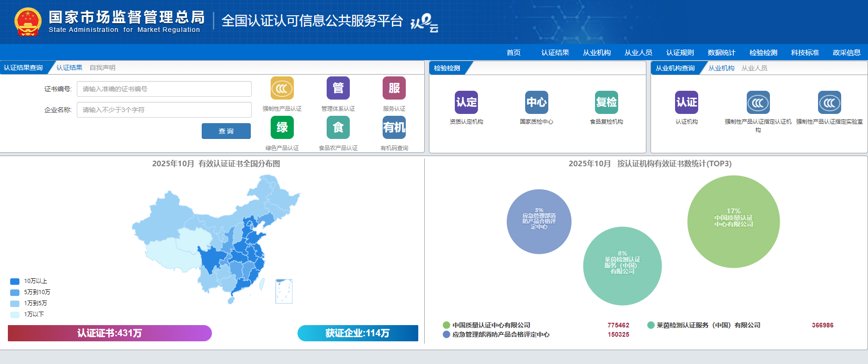Click the 国家质检中心 icon
Viewport: 868px width, 364px height.
pyautogui.click(x=536, y=102)
